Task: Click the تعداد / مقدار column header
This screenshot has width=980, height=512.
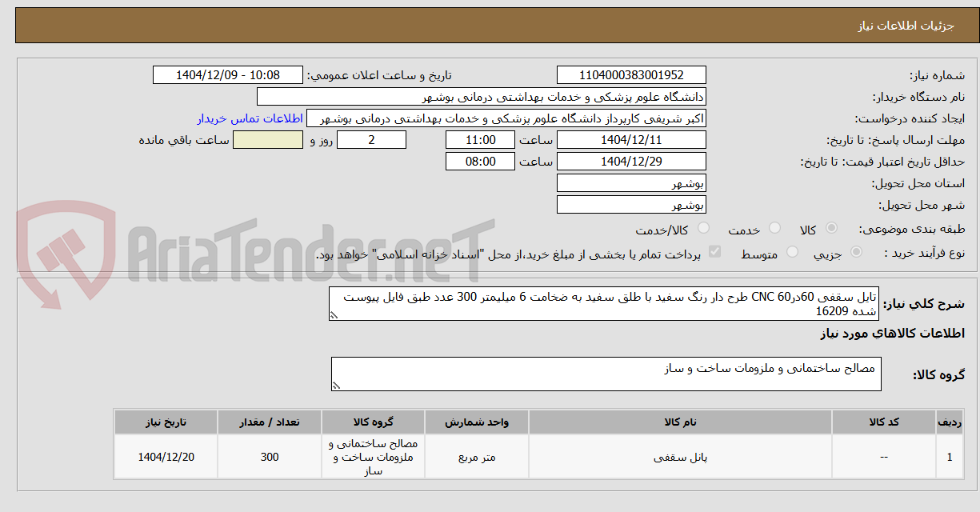Action: pyautogui.click(x=270, y=422)
